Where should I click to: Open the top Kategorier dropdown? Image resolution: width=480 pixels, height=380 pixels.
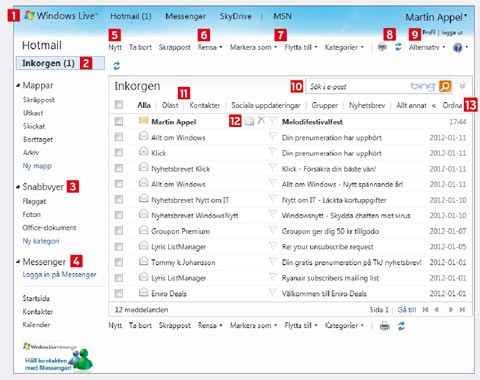(344, 47)
